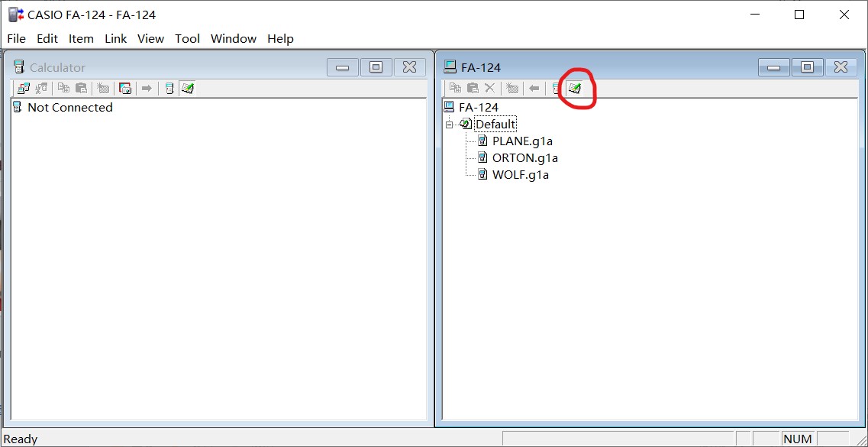Screen dimensions: 868x447
Task: Open the Window menu
Action: coord(233,39)
